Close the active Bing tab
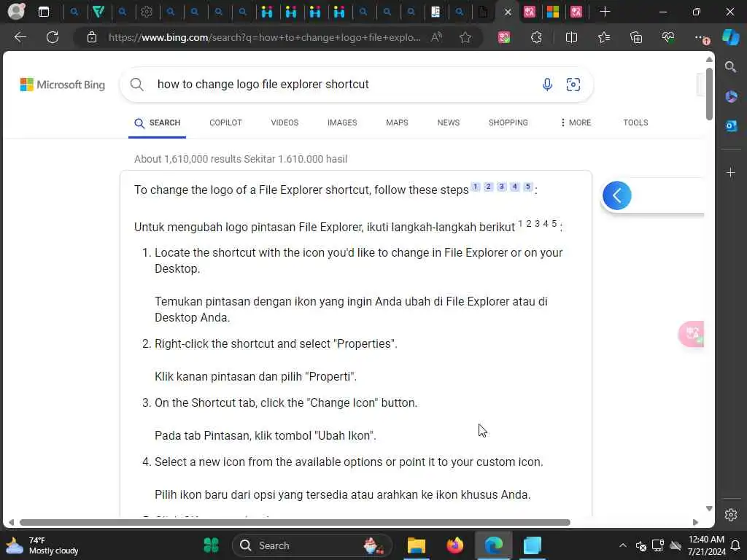747x560 pixels. tap(508, 12)
